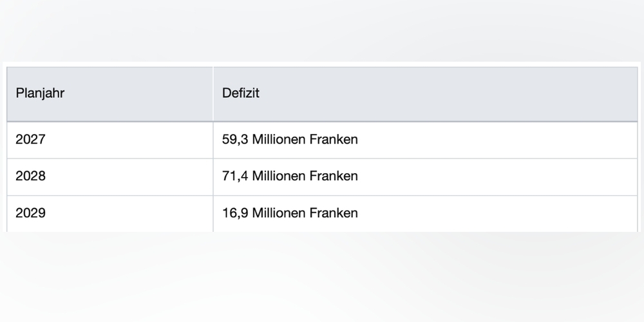Image resolution: width=644 pixels, height=322 pixels.
Task: Click the word Millionen in the 2027 row
Action: click(279, 139)
